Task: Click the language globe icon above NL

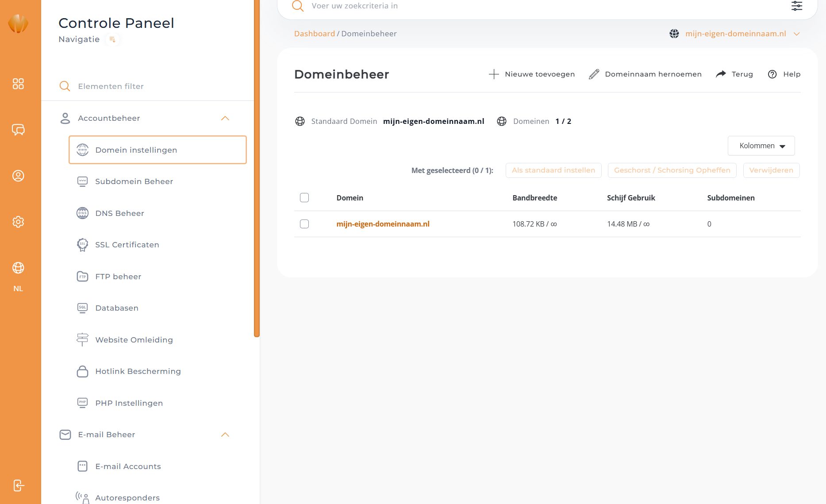Action: [18, 268]
